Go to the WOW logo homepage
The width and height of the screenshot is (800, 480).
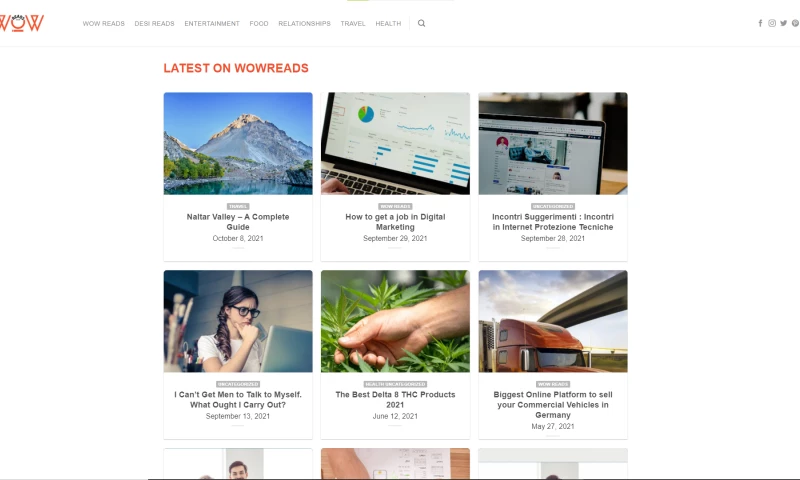pos(21,23)
